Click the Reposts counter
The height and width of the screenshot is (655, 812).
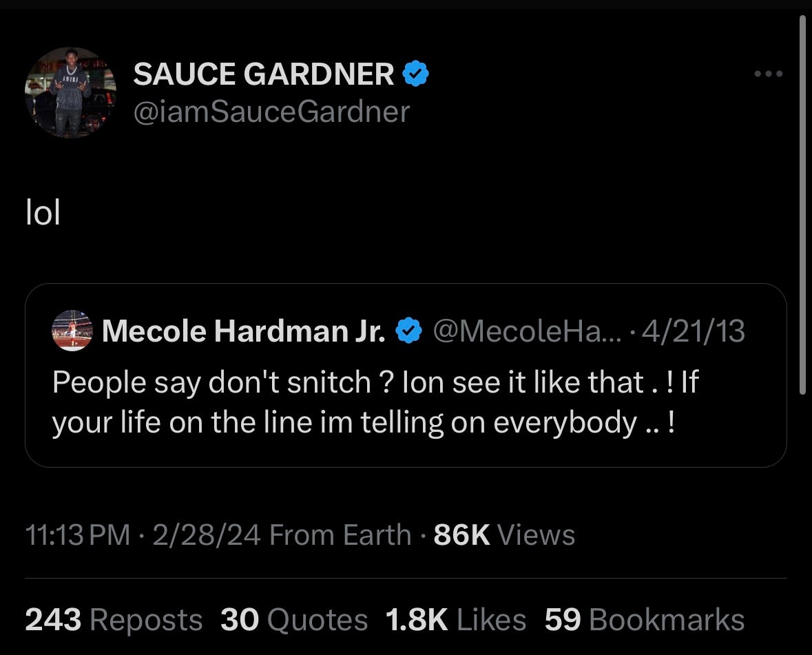coord(114,619)
